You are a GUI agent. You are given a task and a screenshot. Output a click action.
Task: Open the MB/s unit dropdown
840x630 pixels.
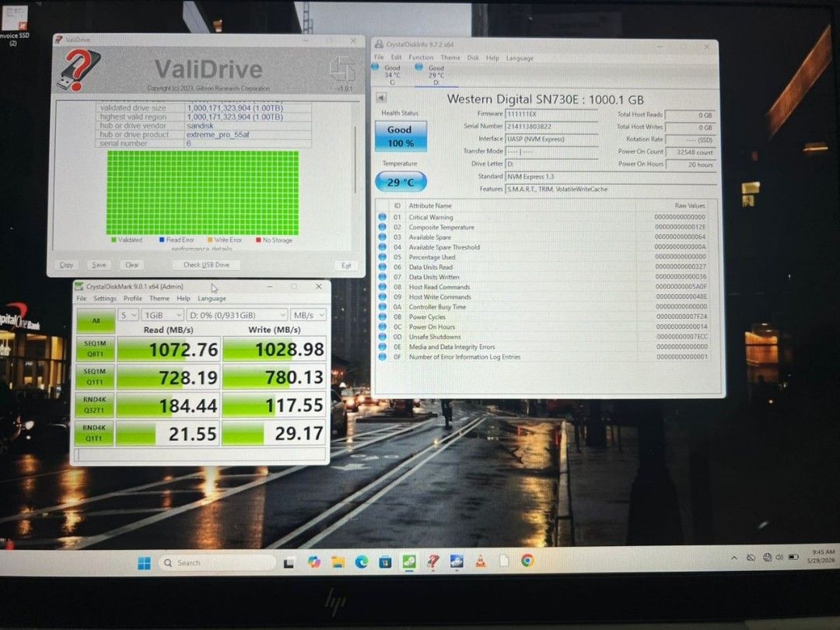pyautogui.click(x=308, y=315)
